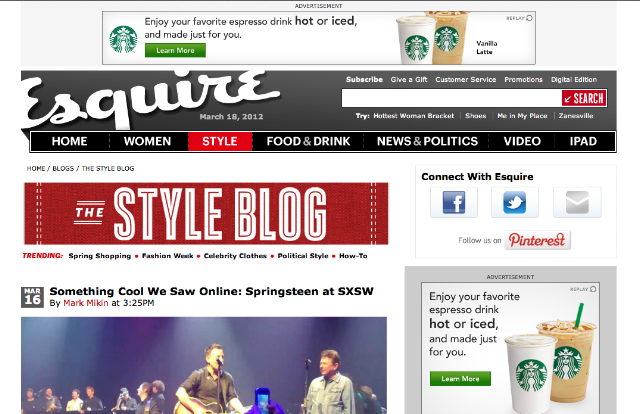
Task: Click the Subscribe link
Action: click(x=364, y=80)
